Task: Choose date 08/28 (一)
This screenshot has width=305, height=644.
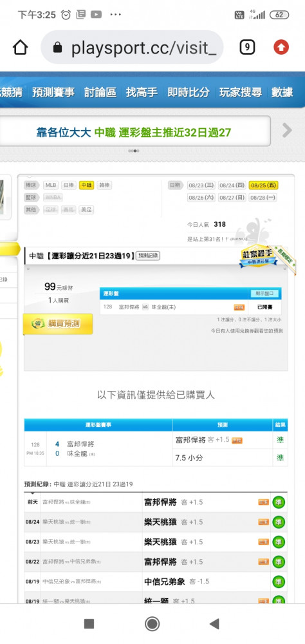Action: point(263,198)
